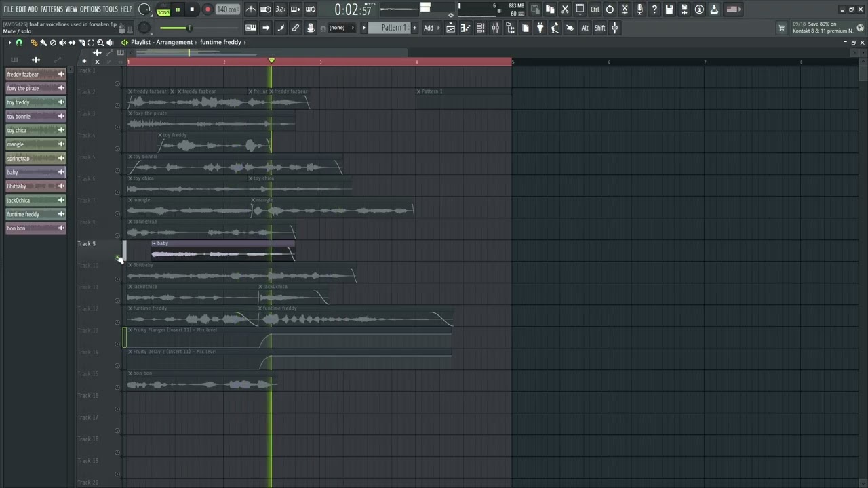
Task: Click the Ctrl modifier button
Action: [x=595, y=9]
